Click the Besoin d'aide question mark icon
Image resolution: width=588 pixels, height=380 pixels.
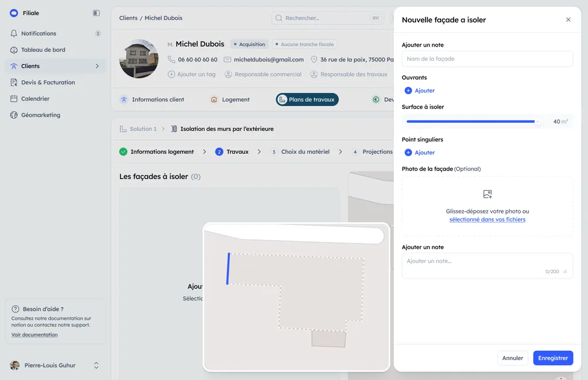point(16,309)
